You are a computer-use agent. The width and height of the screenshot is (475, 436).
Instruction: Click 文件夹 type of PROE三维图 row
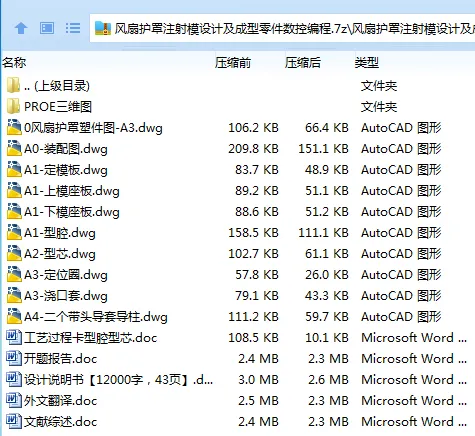click(x=379, y=107)
